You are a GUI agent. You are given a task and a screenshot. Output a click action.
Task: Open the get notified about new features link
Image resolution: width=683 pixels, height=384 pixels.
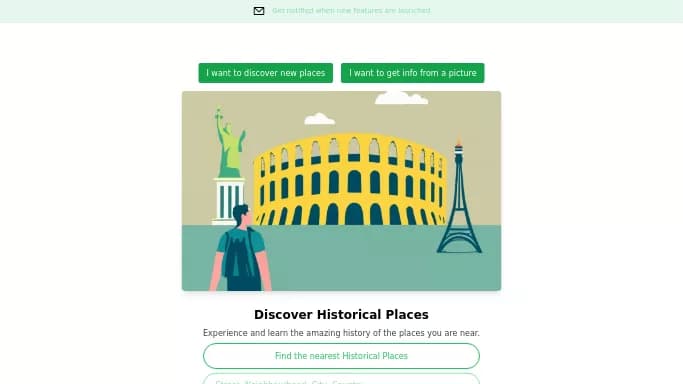(351, 11)
